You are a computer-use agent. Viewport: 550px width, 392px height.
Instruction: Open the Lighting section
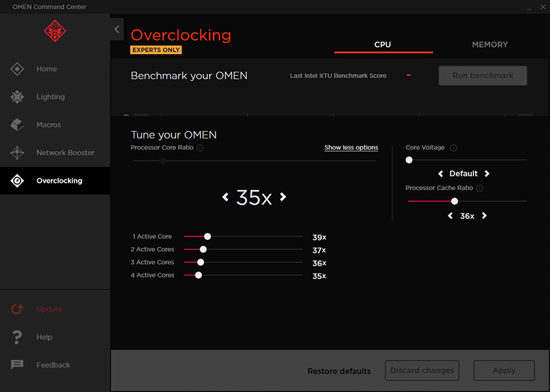point(55,97)
